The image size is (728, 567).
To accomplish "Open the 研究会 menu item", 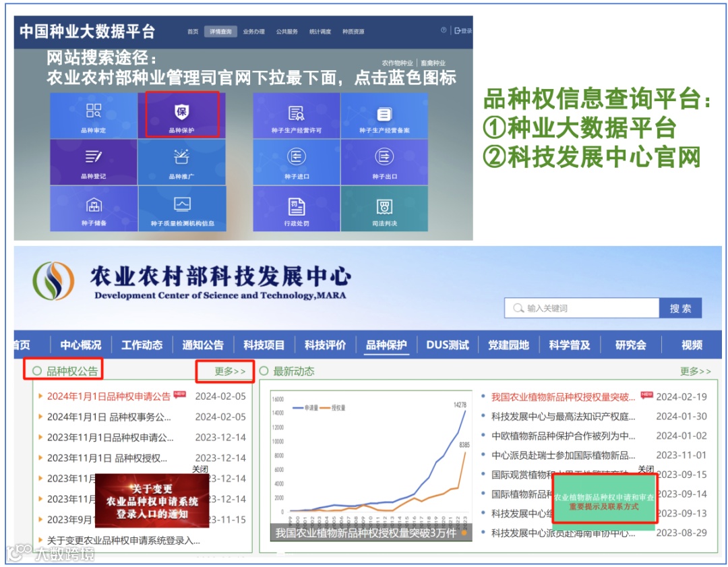I will 630,345.
